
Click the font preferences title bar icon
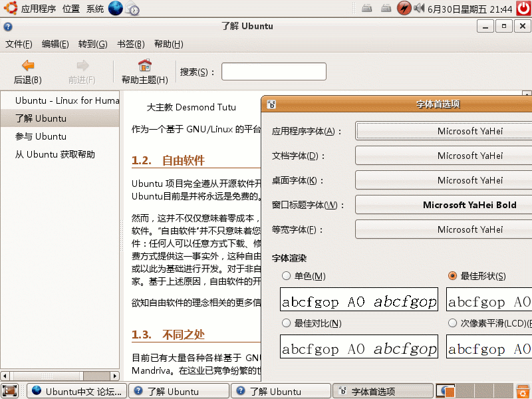click(271, 104)
